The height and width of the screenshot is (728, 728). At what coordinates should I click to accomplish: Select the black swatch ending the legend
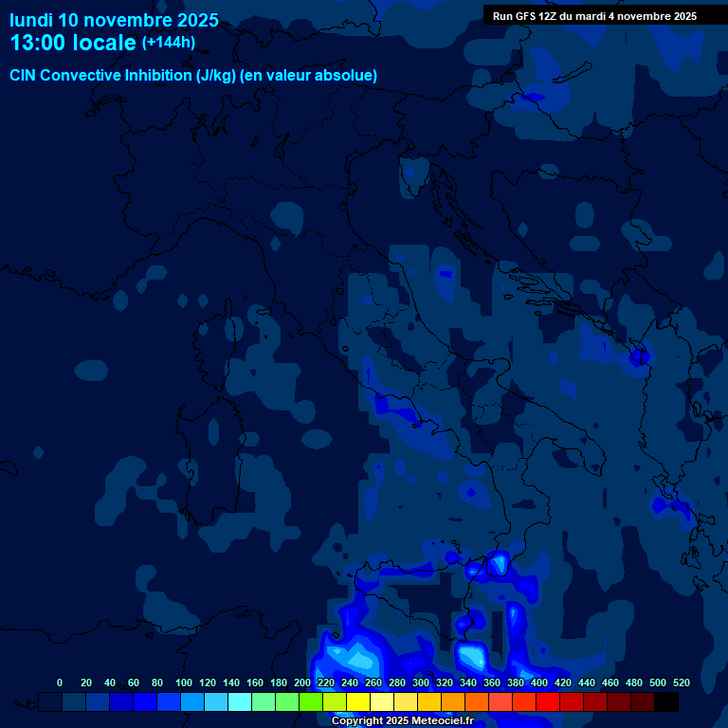[x=666, y=702]
